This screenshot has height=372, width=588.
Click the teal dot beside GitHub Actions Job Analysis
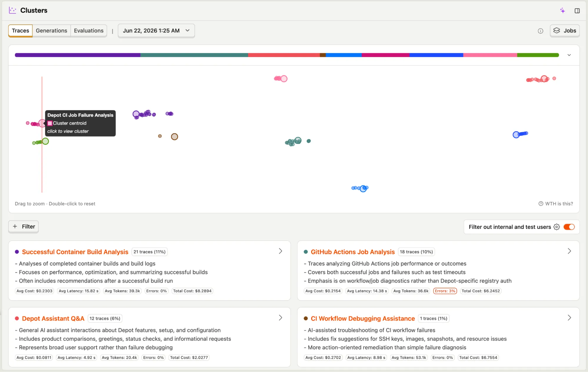(x=306, y=252)
